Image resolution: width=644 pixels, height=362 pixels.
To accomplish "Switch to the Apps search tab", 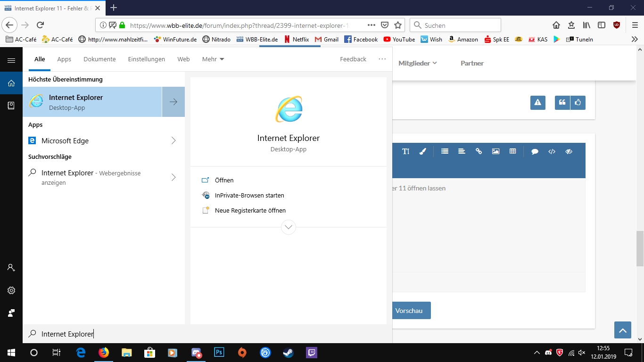I will click(x=64, y=59).
